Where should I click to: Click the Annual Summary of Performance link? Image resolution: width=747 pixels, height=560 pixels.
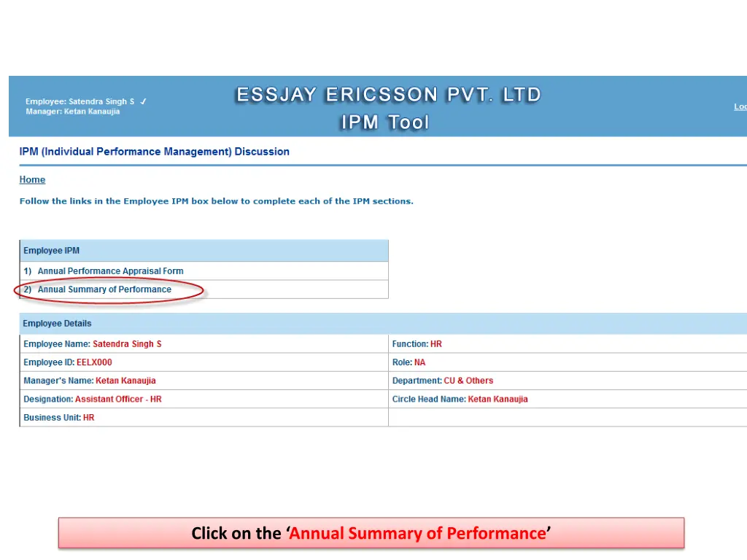[104, 289]
